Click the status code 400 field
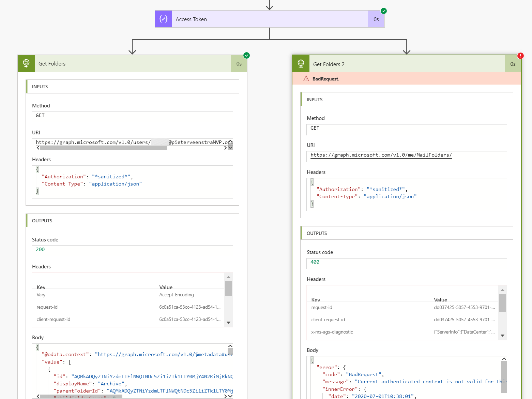Image resolution: width=532 pixels, height=399 pixels. [x=407, y=263]
